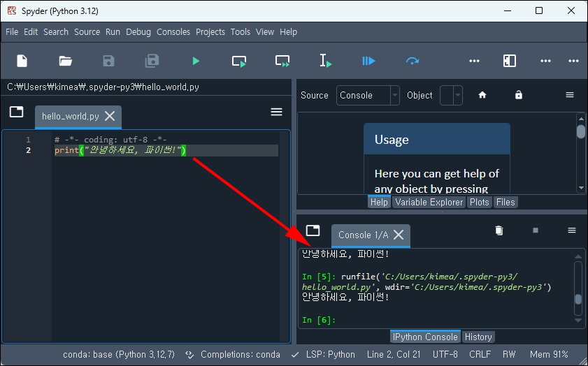The height and width of the screenshot is (366, 588).
Task: Switch to the Variable Explorer tab
Action: 429,203
